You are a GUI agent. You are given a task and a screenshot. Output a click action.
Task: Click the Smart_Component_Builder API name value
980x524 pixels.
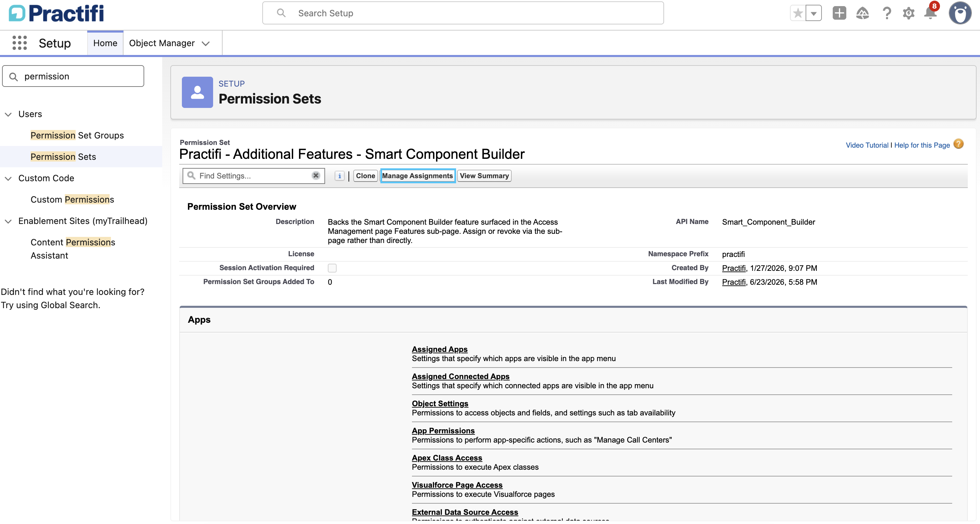coord(769,222)
